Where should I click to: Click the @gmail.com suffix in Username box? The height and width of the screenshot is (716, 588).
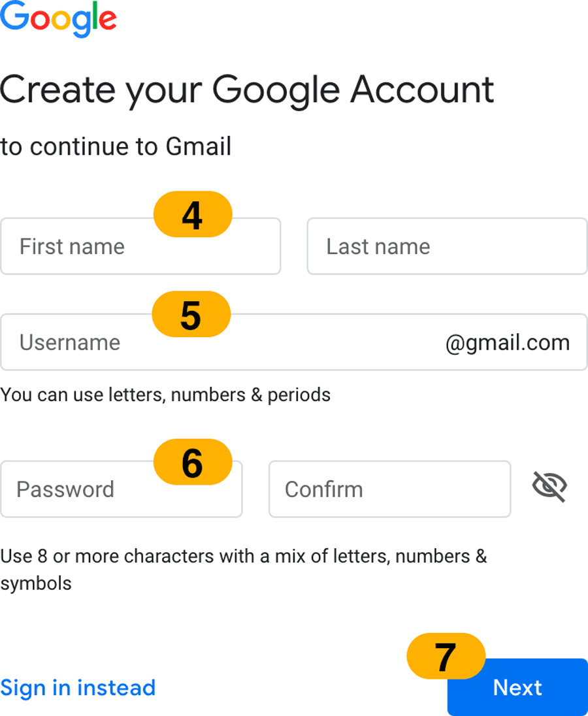pyautogui.click(x=507, y=342)
